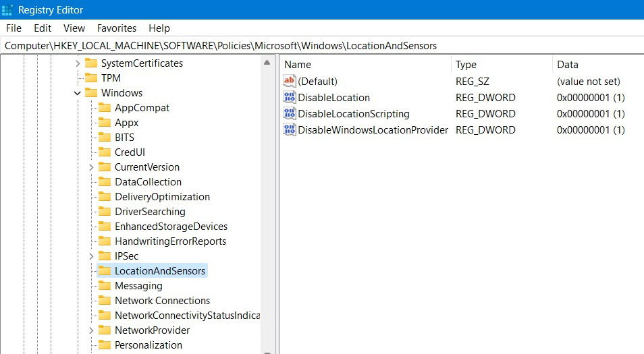The height and width of the screenshot is (354, 644).
Task: Expand the IPSec key
Action: click(91, 256)
